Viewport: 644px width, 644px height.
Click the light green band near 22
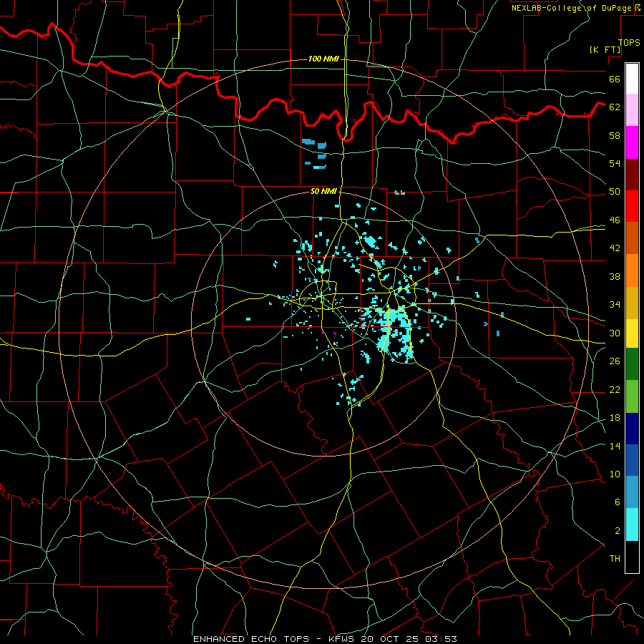coord(632,396)
